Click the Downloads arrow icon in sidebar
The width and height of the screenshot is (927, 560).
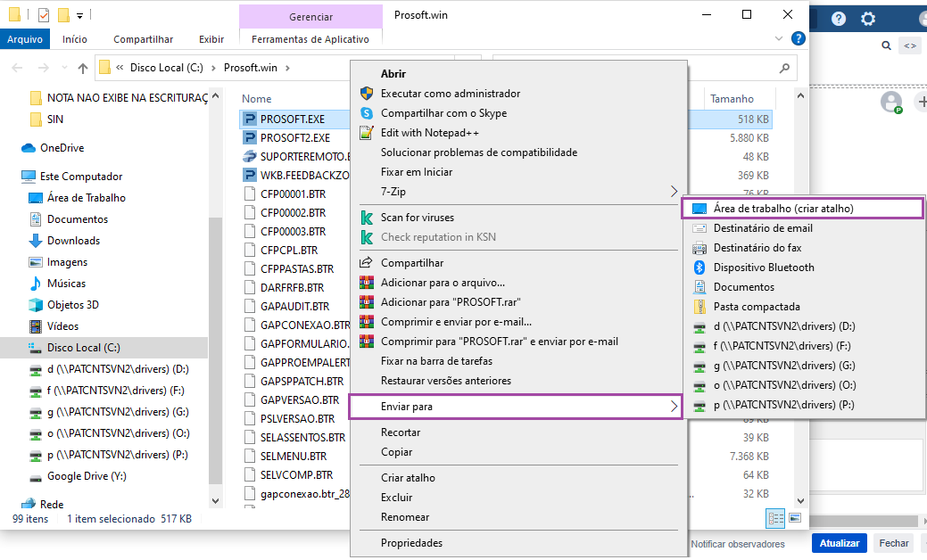[36, 241]
